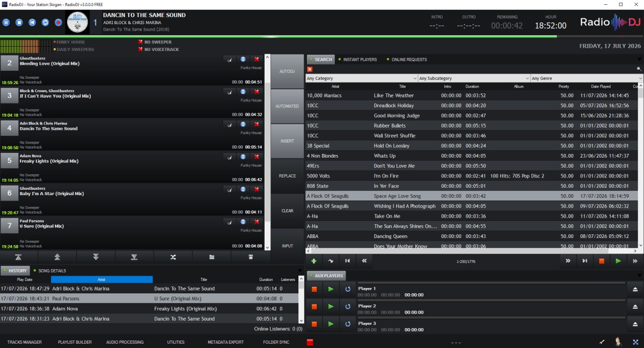644x348 pixels.
Task: Add track with green plus icon
Action: point(314,261)
